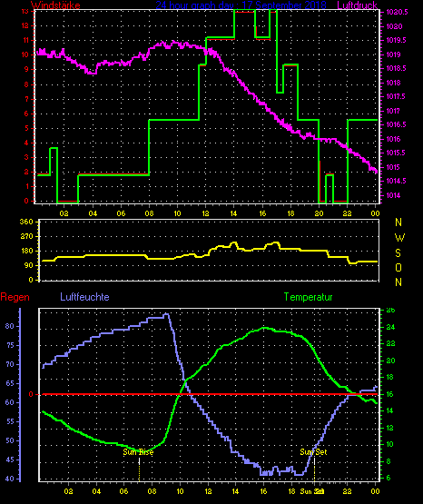Click the 1017.5 pressure scale value

pyautogui.click(x=396, y=96)
